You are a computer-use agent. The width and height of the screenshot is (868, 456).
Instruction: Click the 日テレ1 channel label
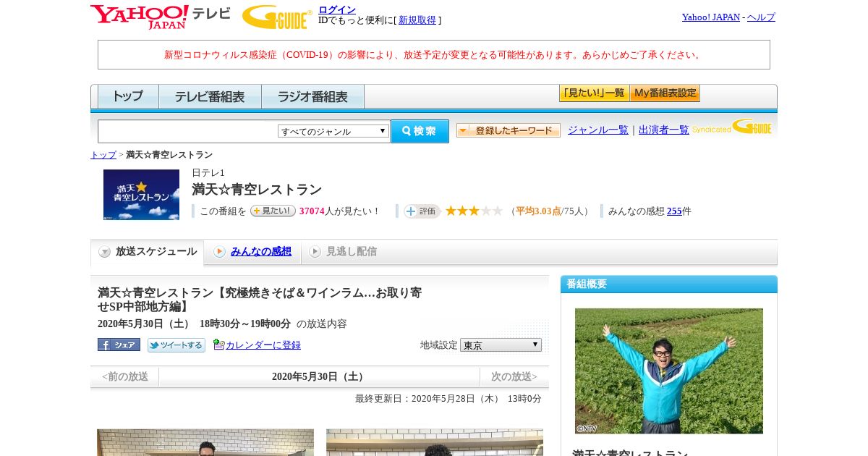(208, 173)
